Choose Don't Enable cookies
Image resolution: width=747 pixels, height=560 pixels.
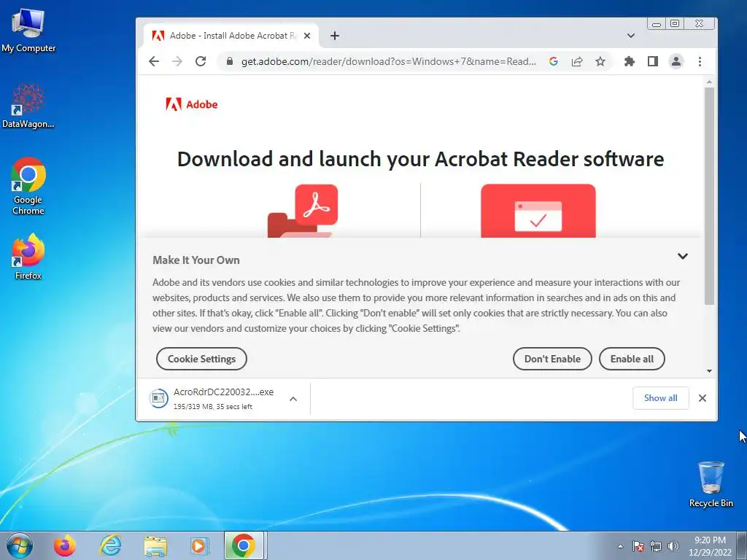(552, 359)
